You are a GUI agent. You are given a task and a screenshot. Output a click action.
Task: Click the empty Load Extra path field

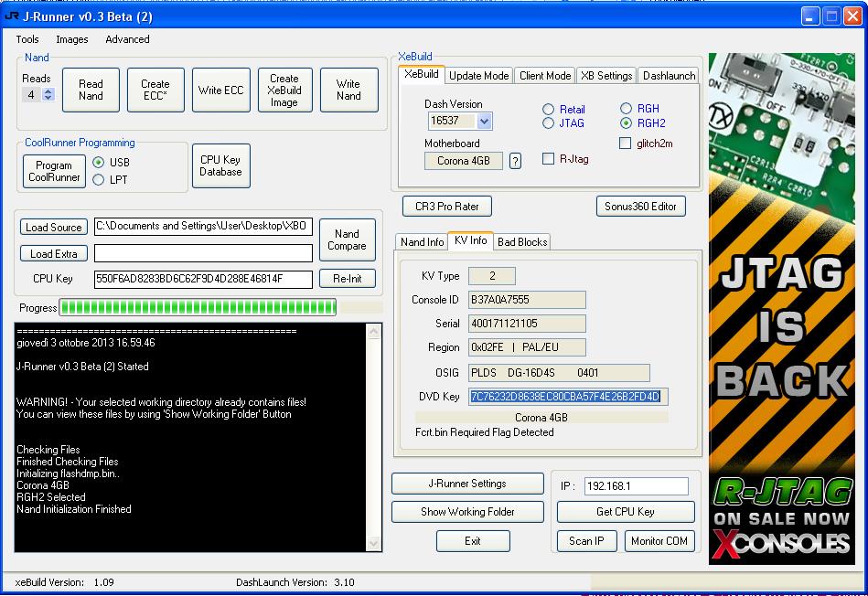(x=203, y=253)
